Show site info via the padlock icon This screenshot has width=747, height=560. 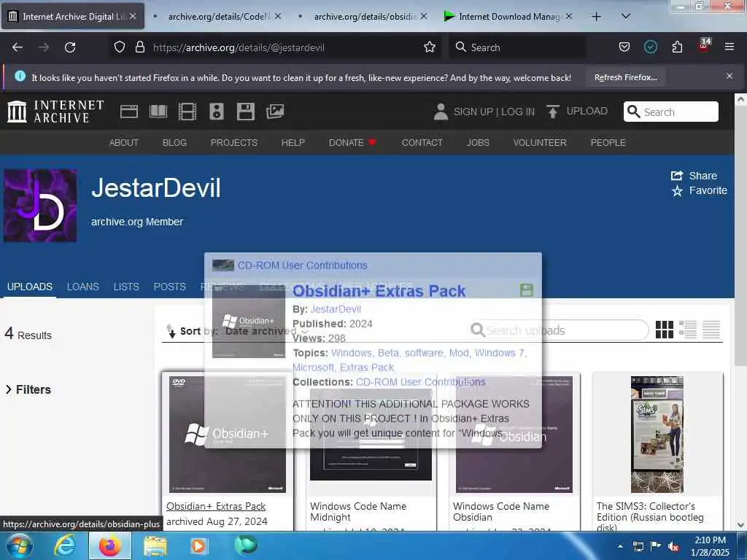pos(139,47)
